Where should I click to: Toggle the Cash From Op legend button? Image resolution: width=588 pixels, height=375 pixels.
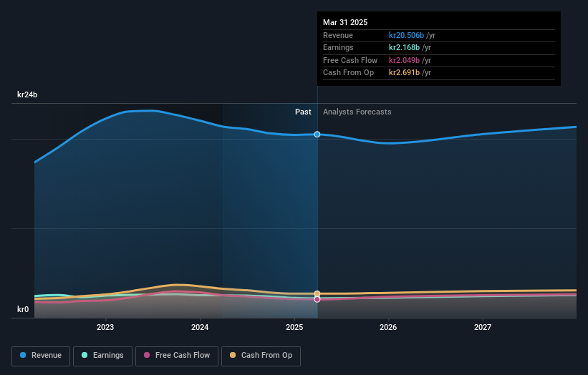pyautogui.click(x=261, y=356)
